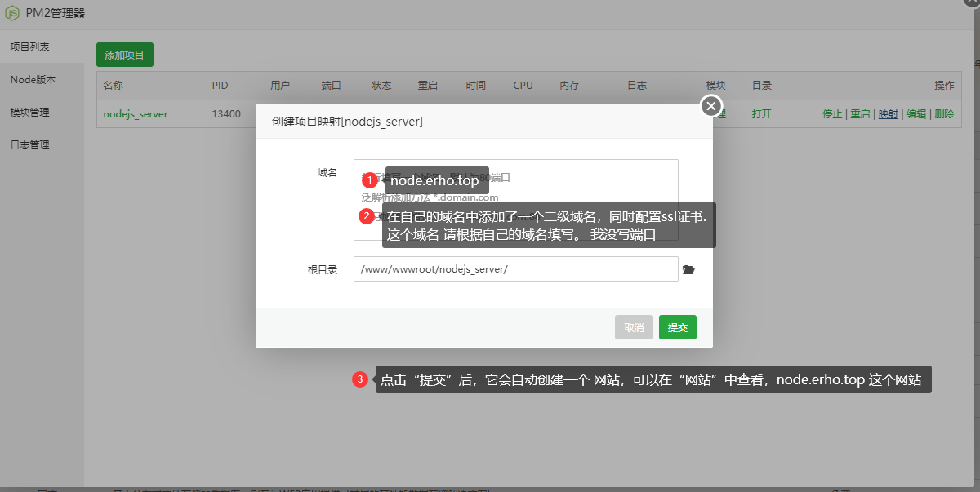Click the green 添加项目 button
Screen dimensions: 980x492
coord(124,55)
